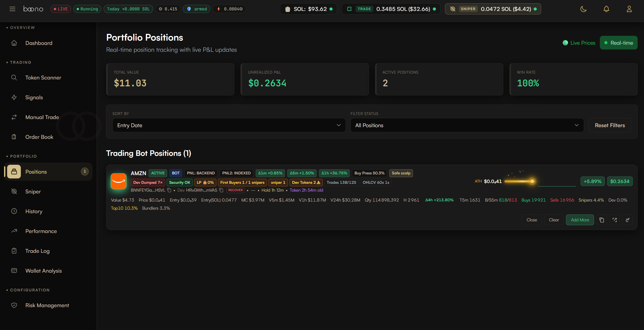This screenshot has width=644, height=330.
Task: Click the Dashboard home icon
Action: pos(14,43)
